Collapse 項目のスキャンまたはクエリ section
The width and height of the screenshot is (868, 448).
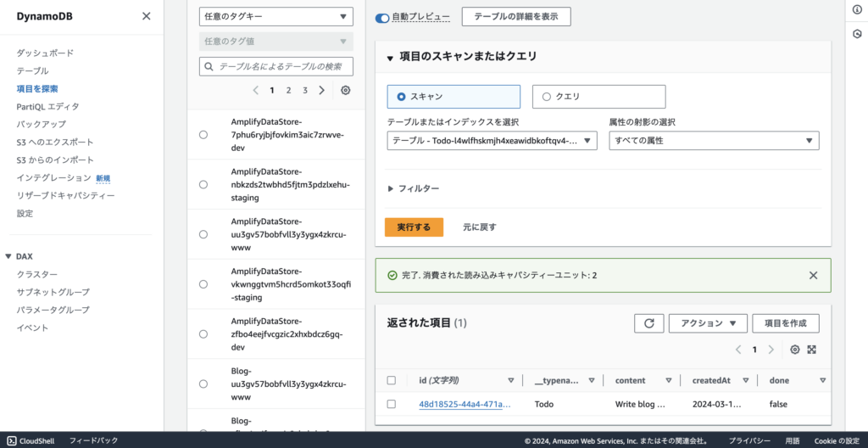pyautogui.click(x=390, y=57)
